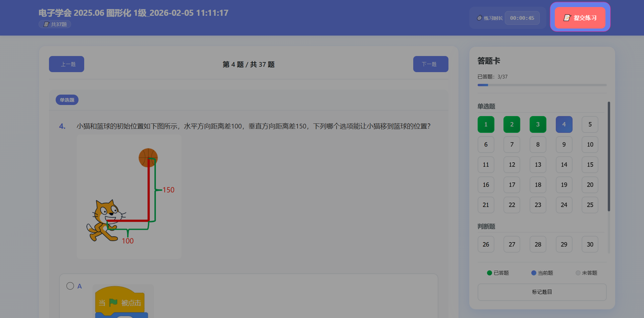The width and height of the screenshot is (644, 318).
Task: Choose question 25 in 单选题 grid
Action: pyautogui.click(x=590, y=205)
